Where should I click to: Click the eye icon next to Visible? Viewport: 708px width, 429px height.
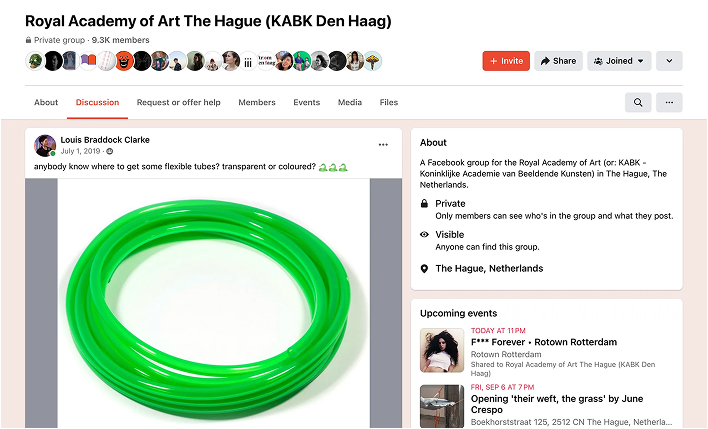tap(424, 234)
